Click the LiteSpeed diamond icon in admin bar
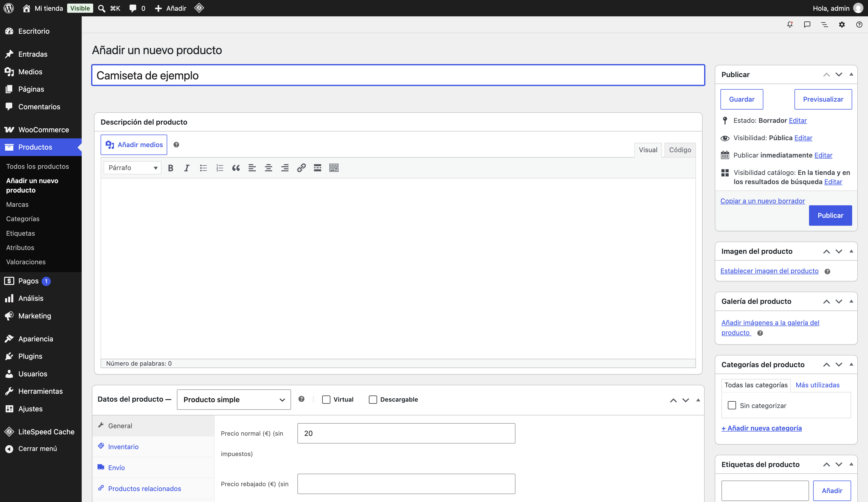Screen dimensions: 868x502 (x=199, y=8)
